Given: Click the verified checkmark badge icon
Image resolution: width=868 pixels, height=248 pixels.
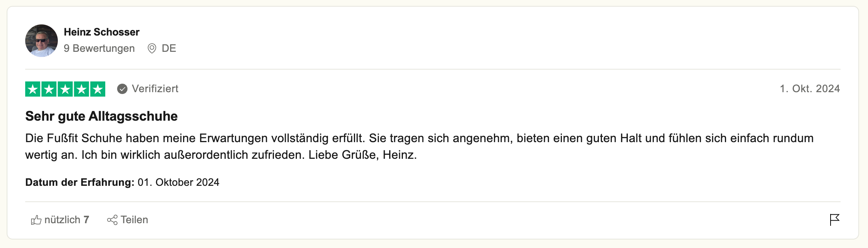Looking at the screenshot, I should [122, 89].
